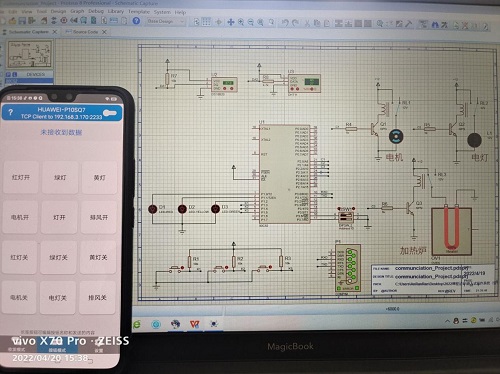Switch to the Source Code tab

click(86, 32)
